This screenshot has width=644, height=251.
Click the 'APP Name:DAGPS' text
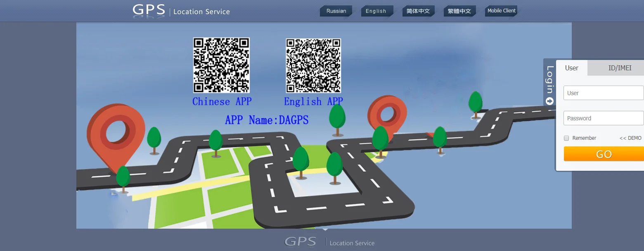pos(267,120)
